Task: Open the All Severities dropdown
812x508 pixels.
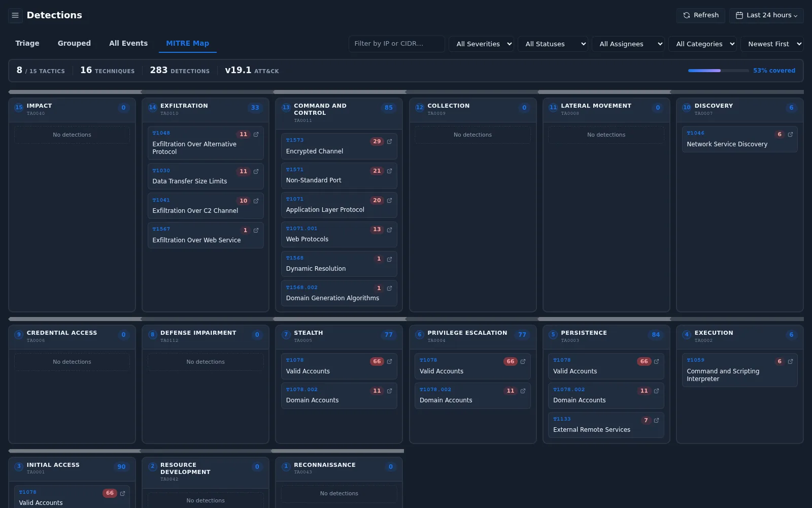Action: click(482, 44)
